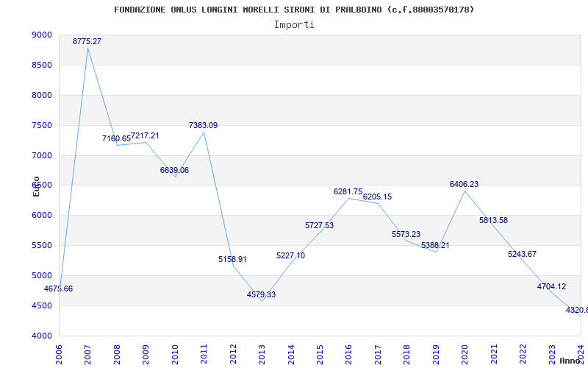Click the Anno x-axis title

(569, 361)
